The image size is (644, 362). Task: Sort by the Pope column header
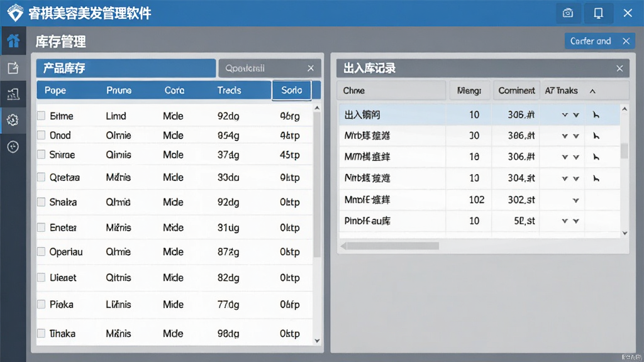coord(55,90)
